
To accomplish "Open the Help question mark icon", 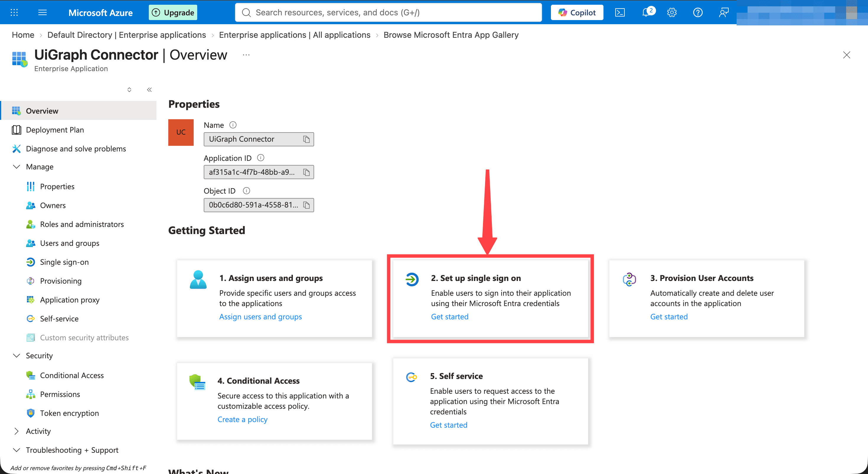I will (x=697, y=12).
